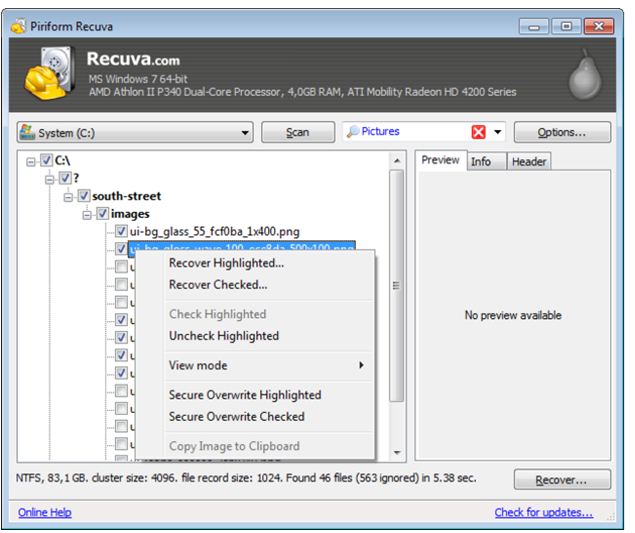This screenshot has width=635, height=533.
Task: Collapse the images folder node
Action: point(87,215)
